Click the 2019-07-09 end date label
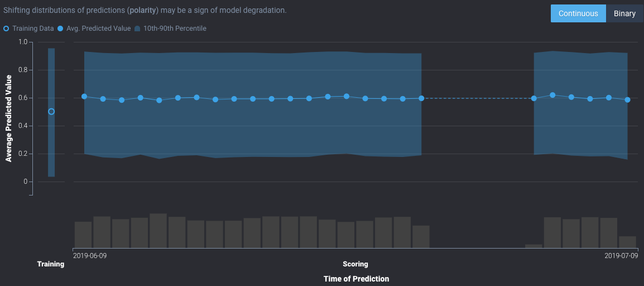The height and width of the screenshot is (286, 644). pyautogui.click(x=621, y=255)
